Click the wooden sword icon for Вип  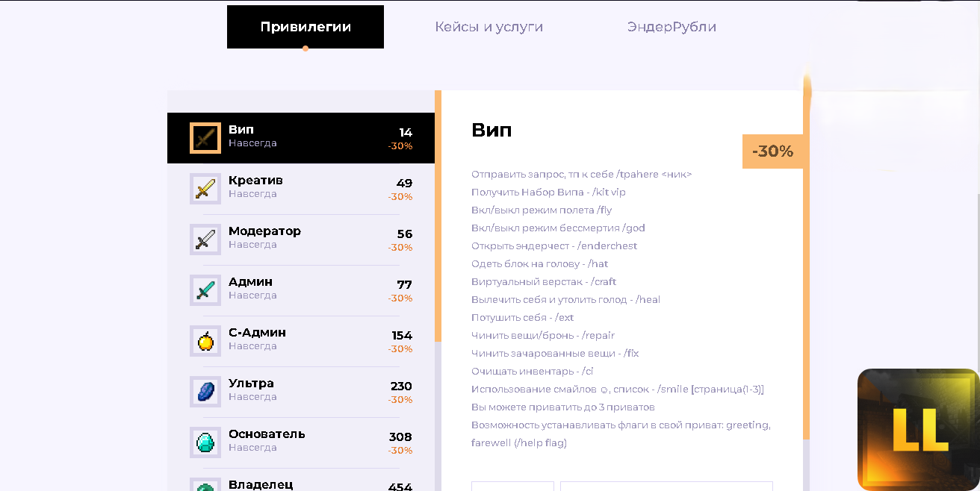tap(205, 138)
